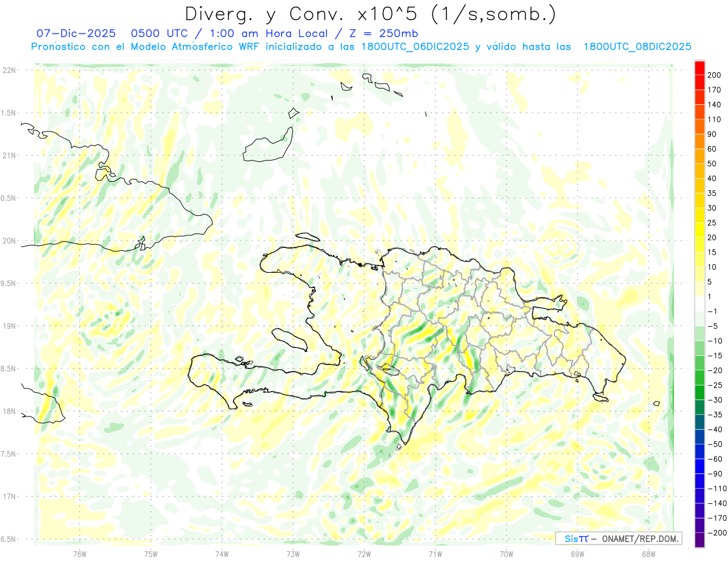Screen dimensions: 728x562
Task: Select the date text '07-Dic-2025'
Action: point(76,33)
